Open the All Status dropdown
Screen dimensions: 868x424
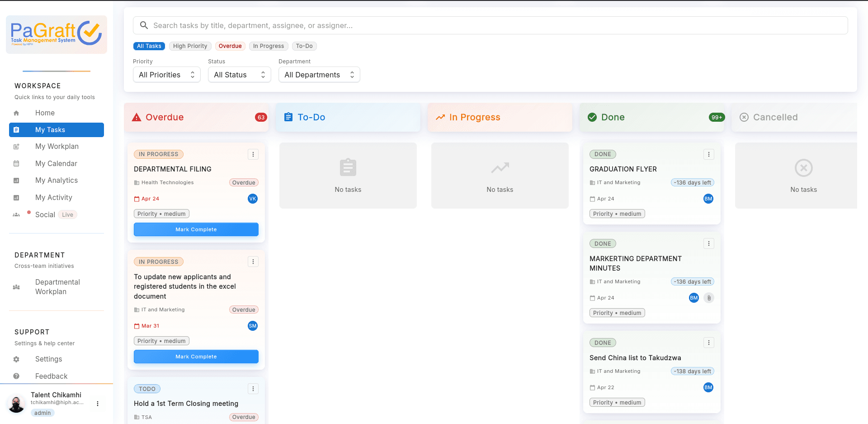240,75
